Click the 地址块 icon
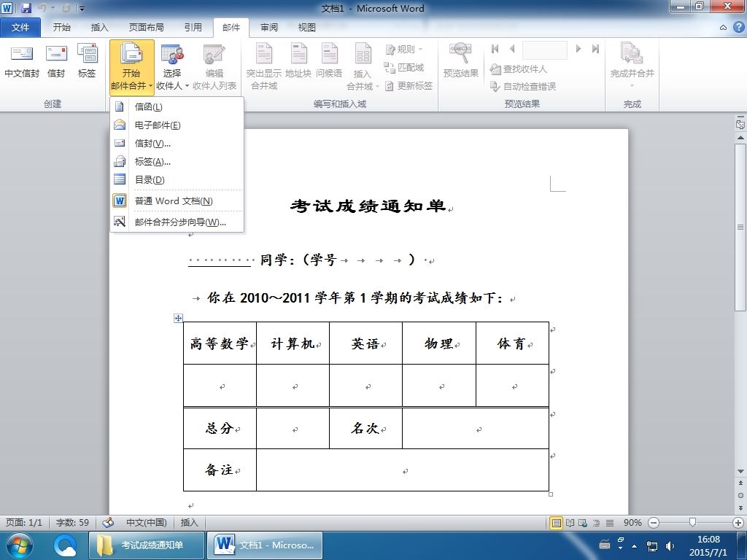 point(298,61)
